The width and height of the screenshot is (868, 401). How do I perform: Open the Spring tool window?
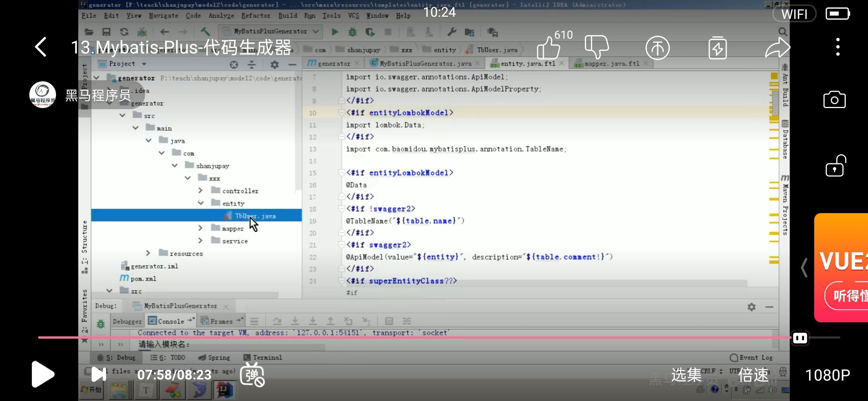click(214, 358)
